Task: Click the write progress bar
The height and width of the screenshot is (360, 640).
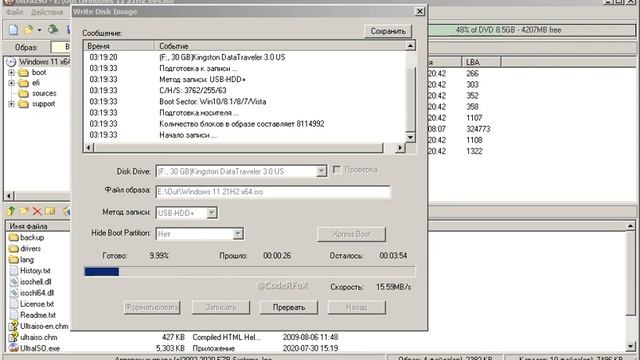Action: click(x=249, y=271)
